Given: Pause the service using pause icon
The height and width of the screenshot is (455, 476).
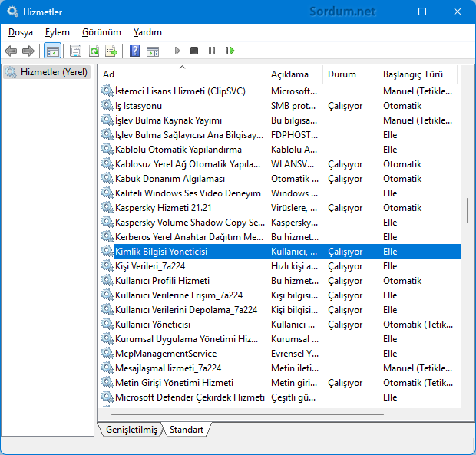Looking at the screenshot, I should [x=212, y=51].
